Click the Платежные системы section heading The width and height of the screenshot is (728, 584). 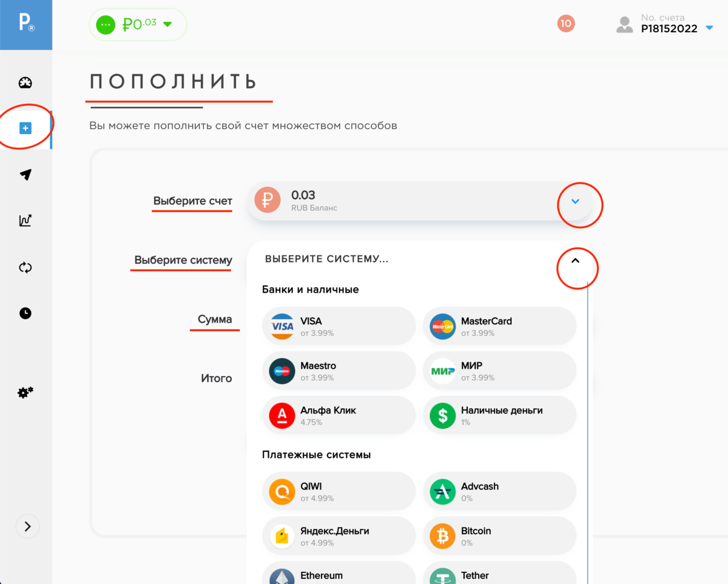point(316,454)
